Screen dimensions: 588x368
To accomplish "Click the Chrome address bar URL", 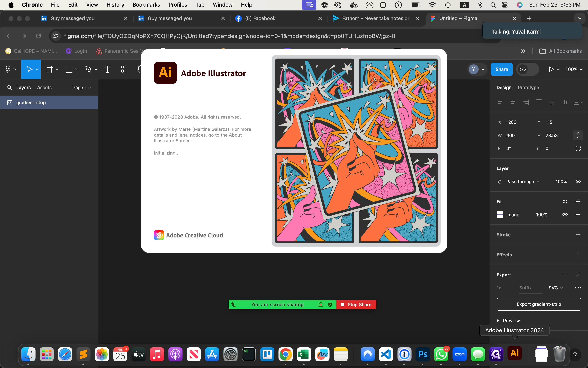I will point(229,36).
